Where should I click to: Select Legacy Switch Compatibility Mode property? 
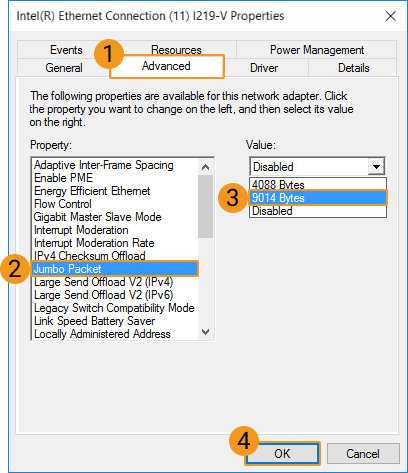coord(115,308)
